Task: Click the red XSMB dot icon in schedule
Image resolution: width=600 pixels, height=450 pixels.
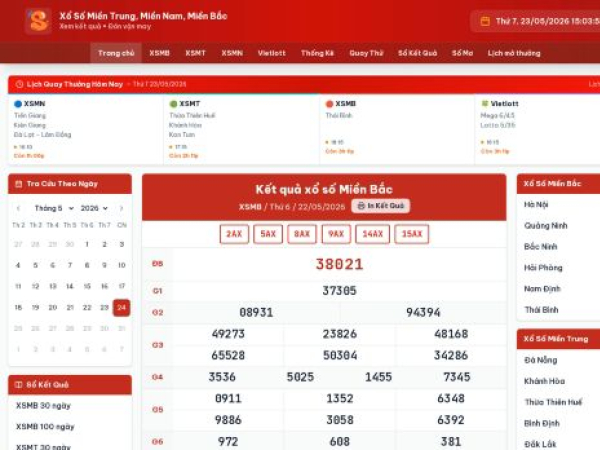Action: pyautogui.click(x=329, y=104)
